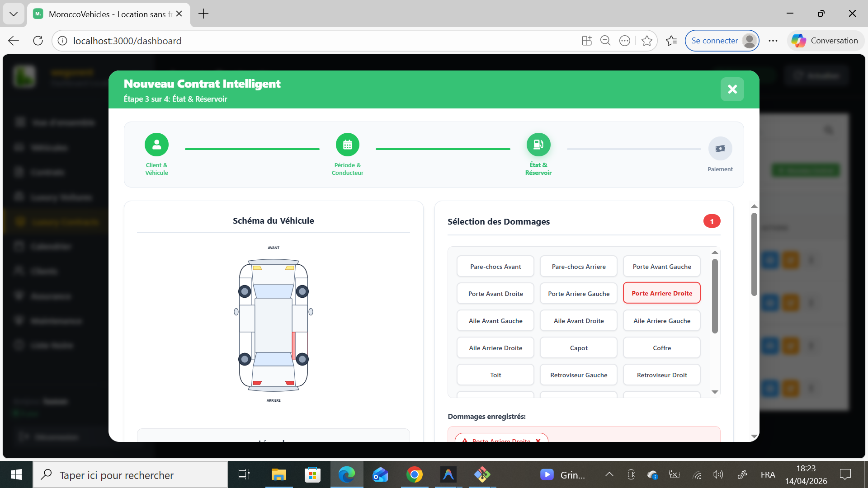Toggle the Capot damage option
The image size is (868, 488).
coord(579,348)
